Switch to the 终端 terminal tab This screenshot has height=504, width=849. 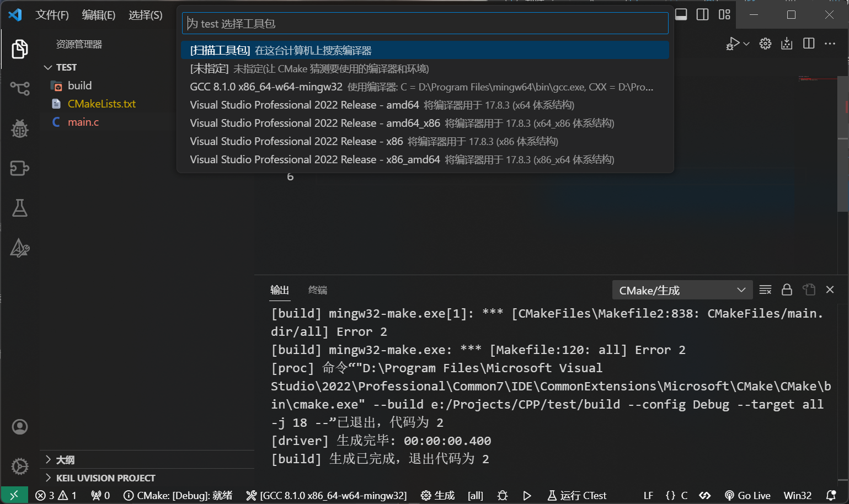317,290
